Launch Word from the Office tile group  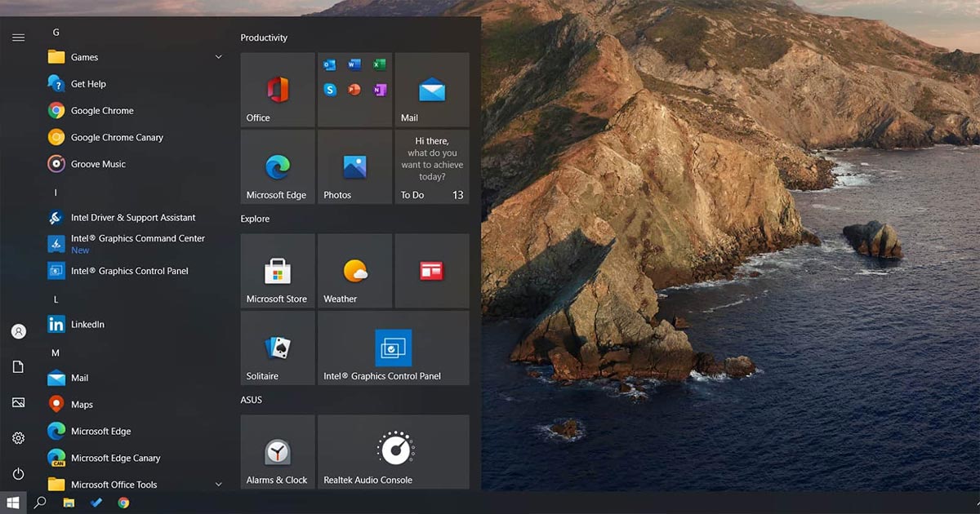tap(354, 65)
